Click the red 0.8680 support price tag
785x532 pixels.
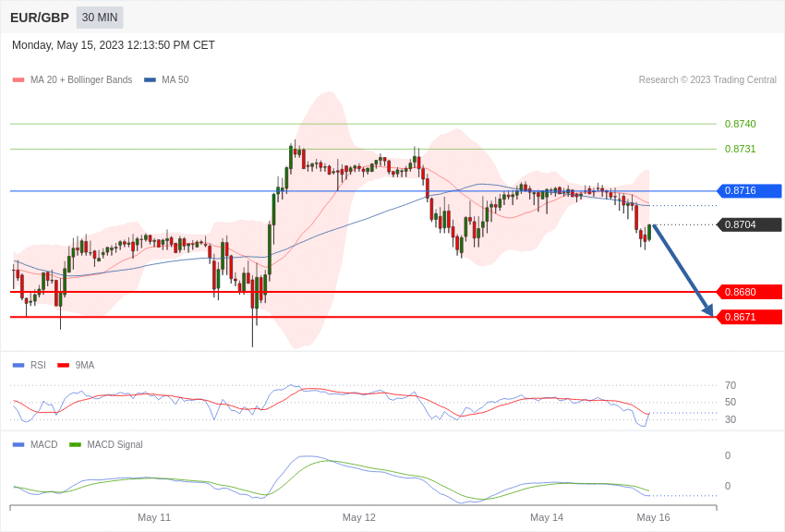coord(749,292)
